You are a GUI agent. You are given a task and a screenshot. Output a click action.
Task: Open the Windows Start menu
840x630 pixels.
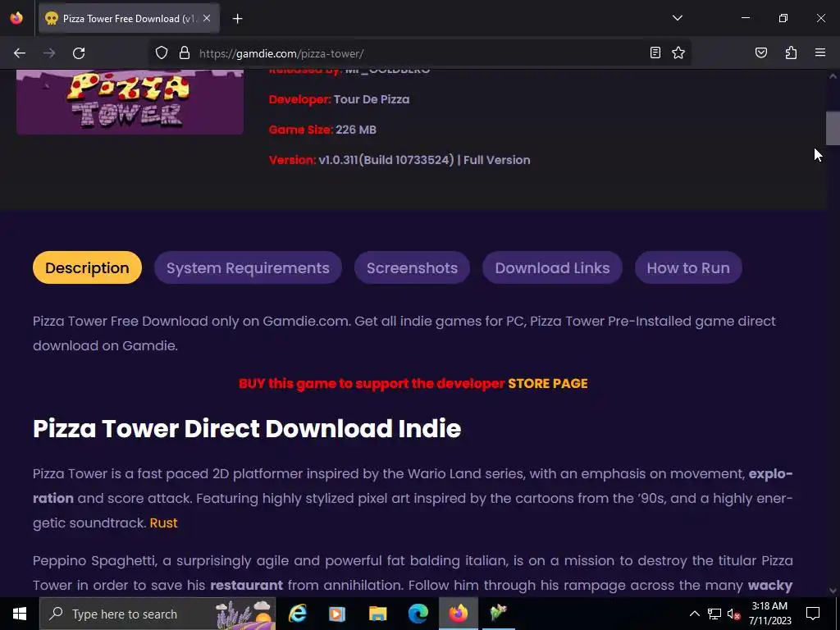point(20,614)
